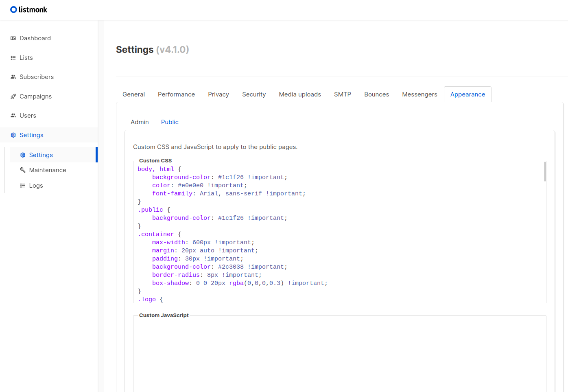Click the Lists icon in sidebar
The width and height of the screenshot is (568, 392).
pos(13,58)
